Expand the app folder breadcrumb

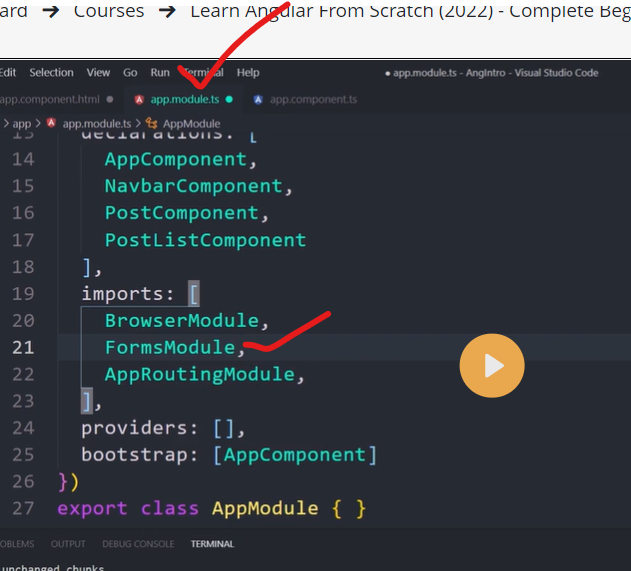click(21, 123)
